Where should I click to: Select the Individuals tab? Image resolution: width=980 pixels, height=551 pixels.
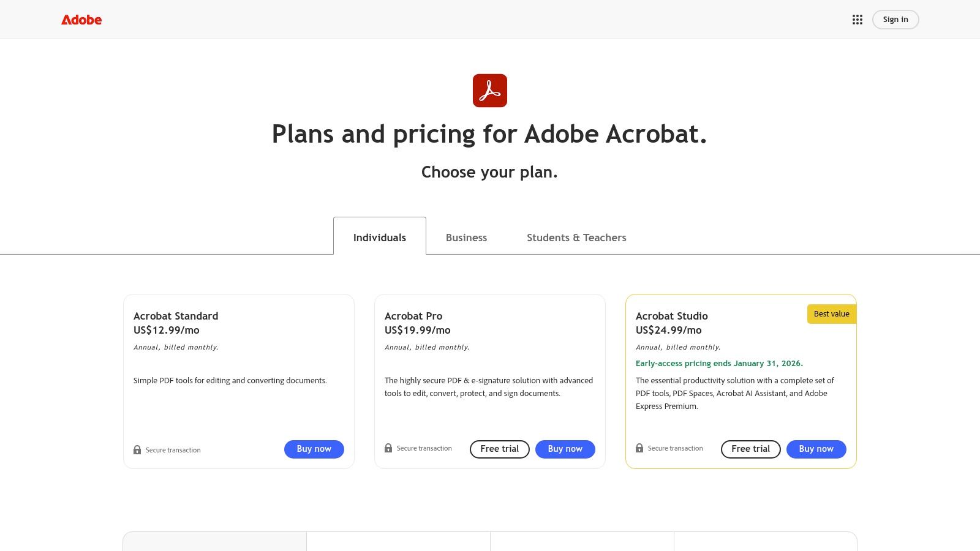point(379,238)
